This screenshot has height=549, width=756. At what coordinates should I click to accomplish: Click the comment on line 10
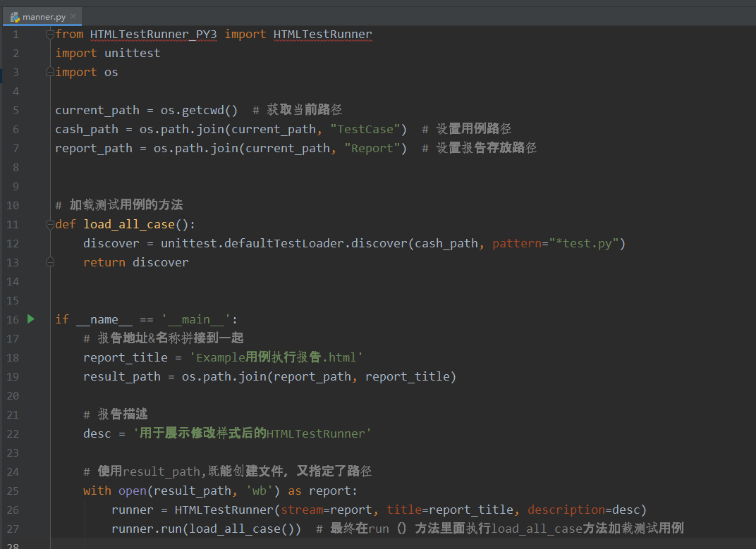coord(119,205)
